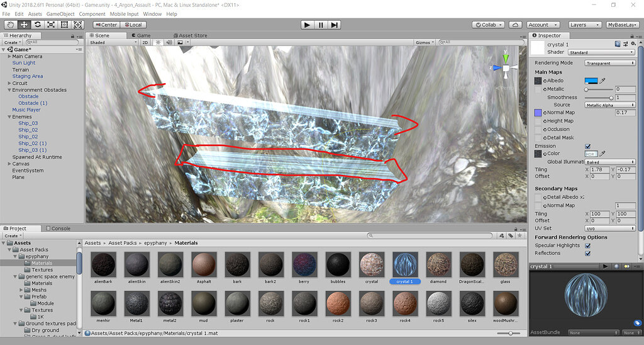Open Smoothness Source Metallic Alpha dropdown
The height and width of the screenshot is (345, 644).
coord(610,105)
